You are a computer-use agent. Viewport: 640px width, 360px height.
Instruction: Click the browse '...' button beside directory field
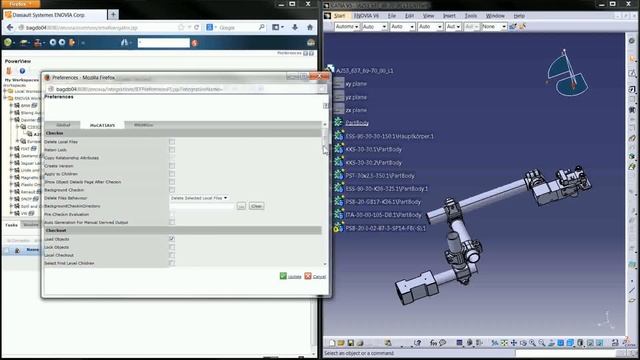click(241, 206)
